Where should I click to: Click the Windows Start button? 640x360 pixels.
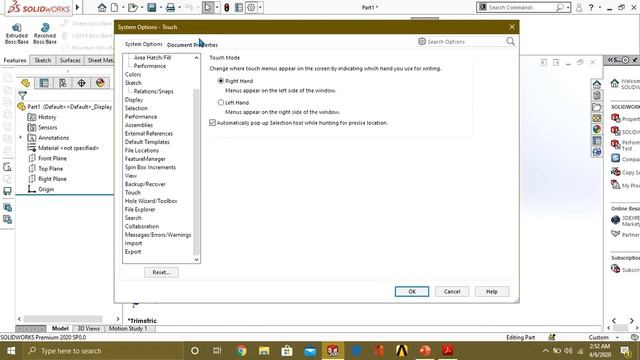click(x=11, y=351)
